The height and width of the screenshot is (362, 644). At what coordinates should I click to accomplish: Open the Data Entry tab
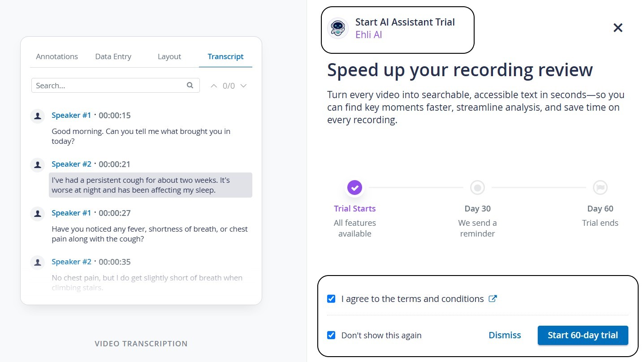point(113,56)
